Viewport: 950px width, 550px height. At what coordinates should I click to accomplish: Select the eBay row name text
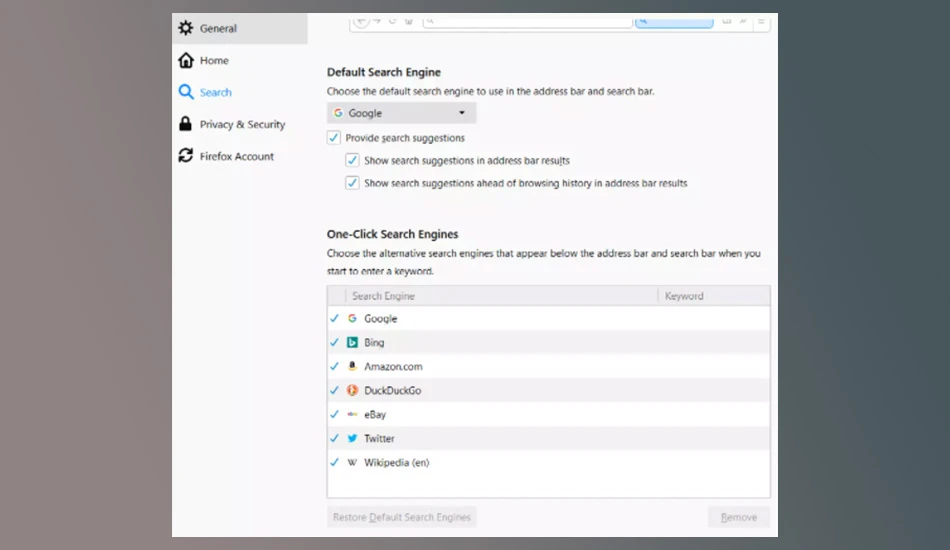coord(375,414)
